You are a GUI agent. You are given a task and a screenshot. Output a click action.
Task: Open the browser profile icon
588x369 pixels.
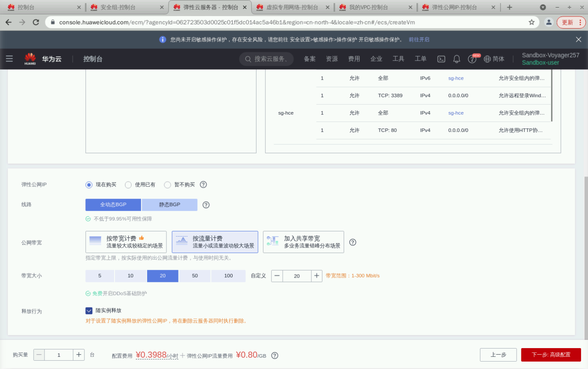point(549,22)
